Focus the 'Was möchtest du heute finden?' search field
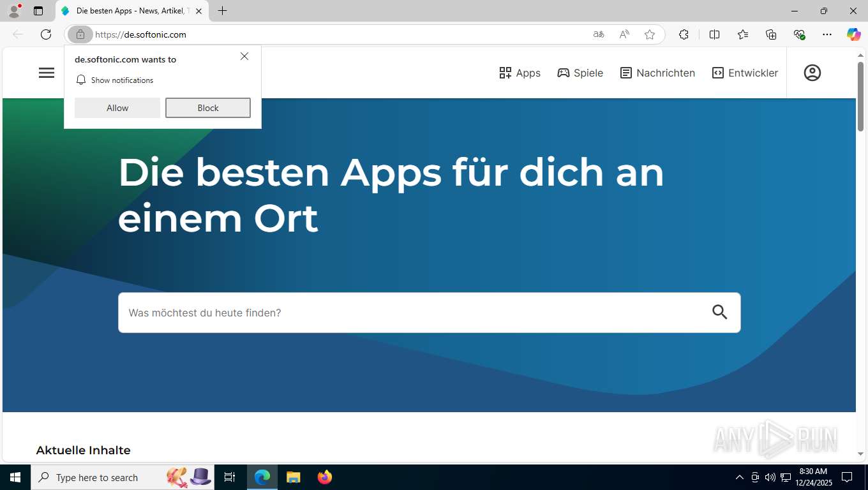This screenshot has height=490, width=868. point(429,313)
